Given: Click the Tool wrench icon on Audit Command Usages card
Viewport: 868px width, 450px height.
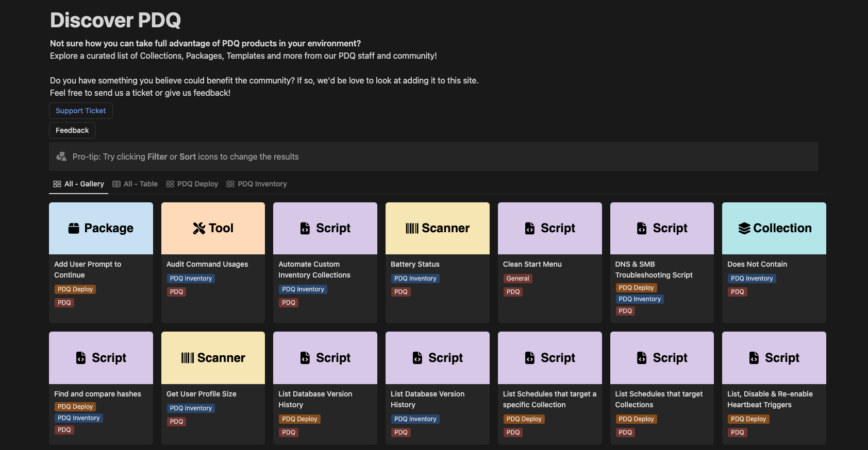Looking at the screenshot, I should [199, 228].
